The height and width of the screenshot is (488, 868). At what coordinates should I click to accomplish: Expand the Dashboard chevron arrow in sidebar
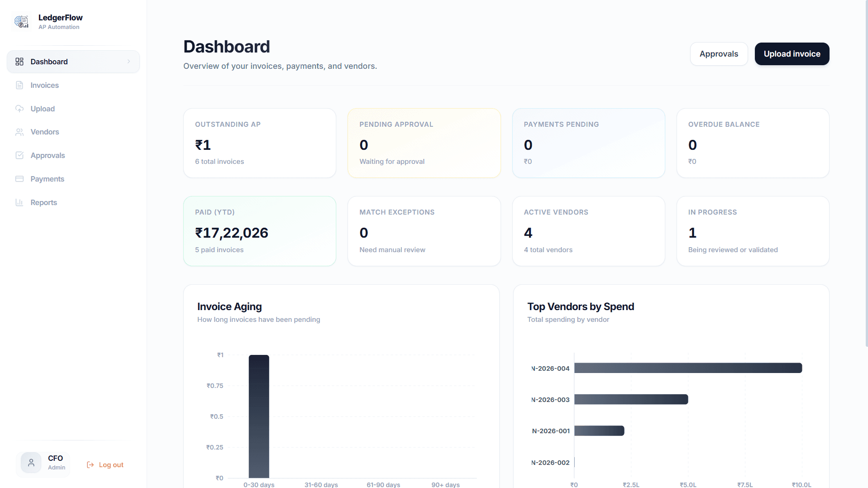coord(129,62)
